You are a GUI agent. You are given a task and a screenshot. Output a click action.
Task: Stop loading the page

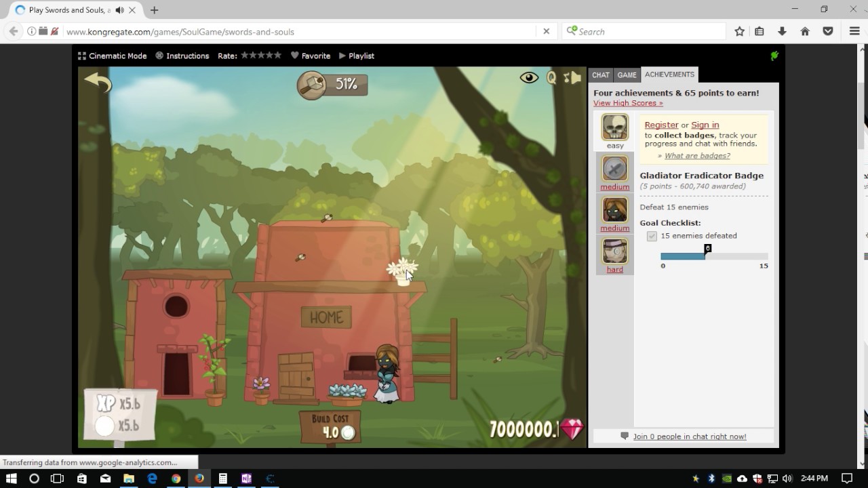tap(547, 31)
